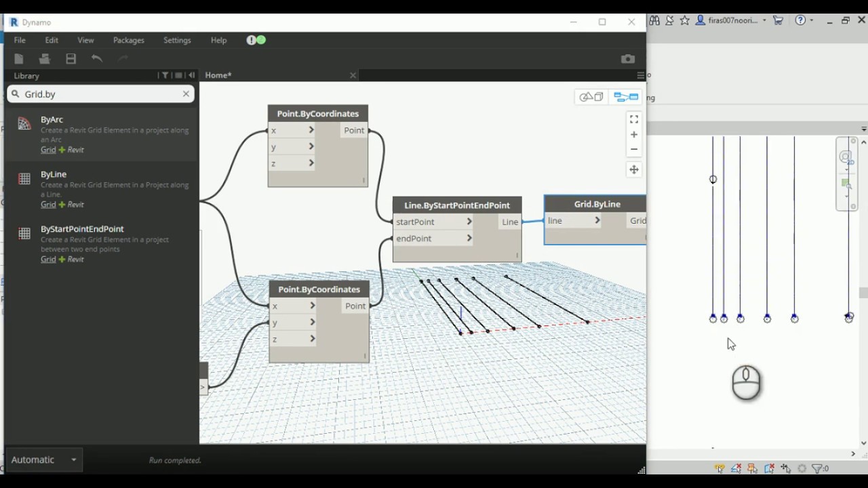Open the workspace tabs list icon

coord(640,75)
